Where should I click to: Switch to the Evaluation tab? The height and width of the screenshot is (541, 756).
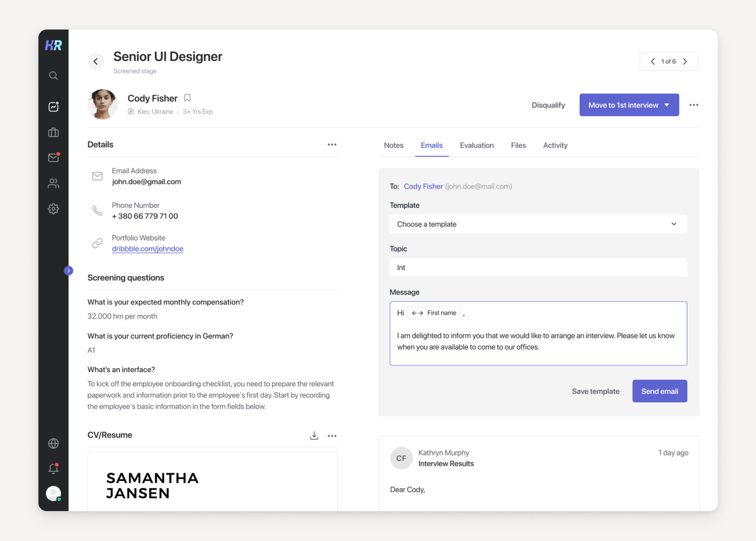[x=477, y=145]
